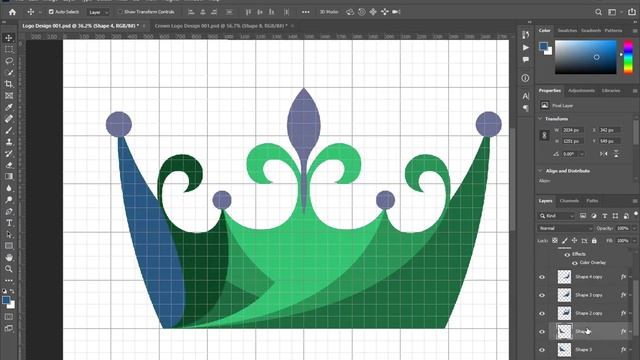Open the align options three-dots button
The height and width of the screenshot is (360, 640).
click(x=305, y=12)
